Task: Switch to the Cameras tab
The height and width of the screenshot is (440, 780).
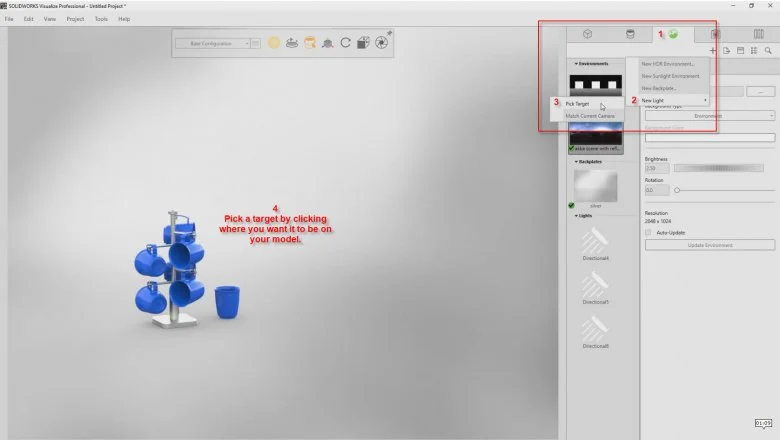Action: tap(715, 34)
